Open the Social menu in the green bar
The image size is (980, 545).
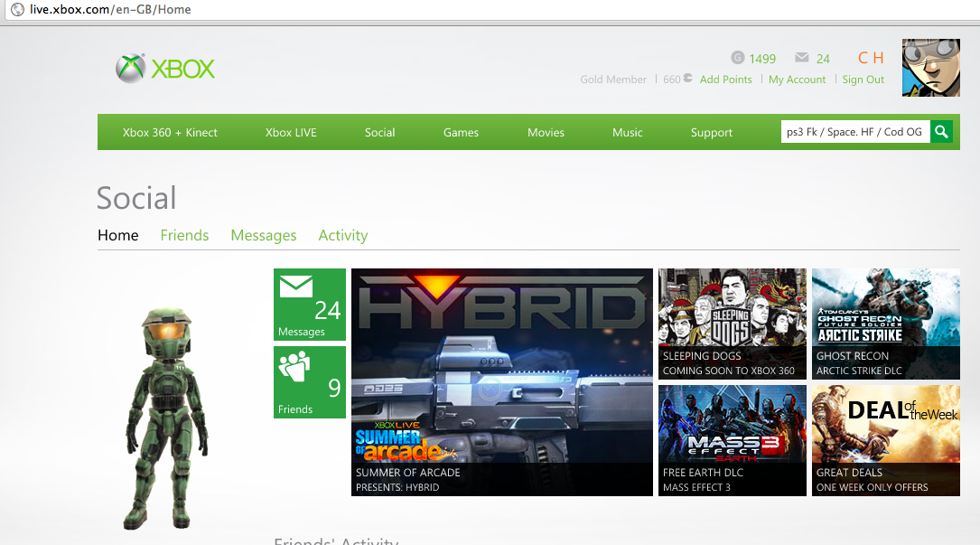pyautogui.click(x=380, y=132)
